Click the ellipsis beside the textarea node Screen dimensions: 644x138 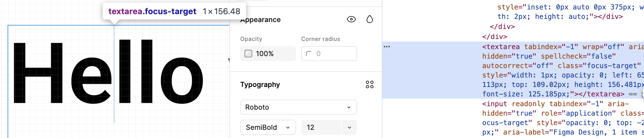[x=387, y=47]
